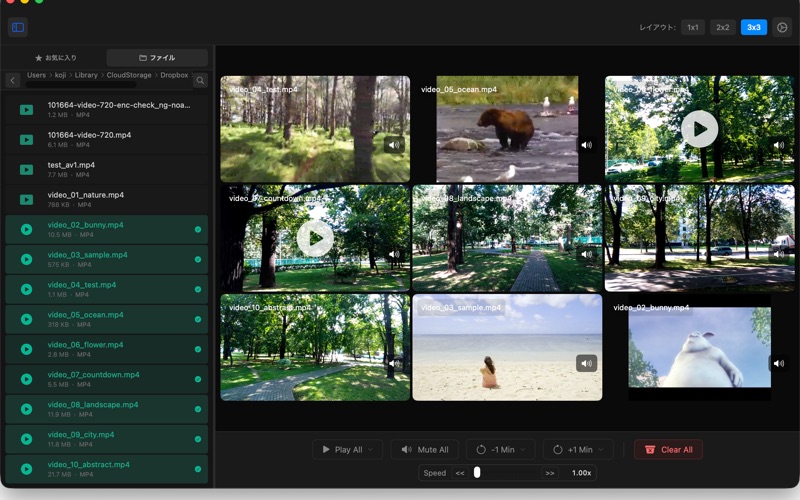Viewport: 800px width, 500px height.
Task: Switch to the お気に入り favorites tab
Action: (55, 58)
